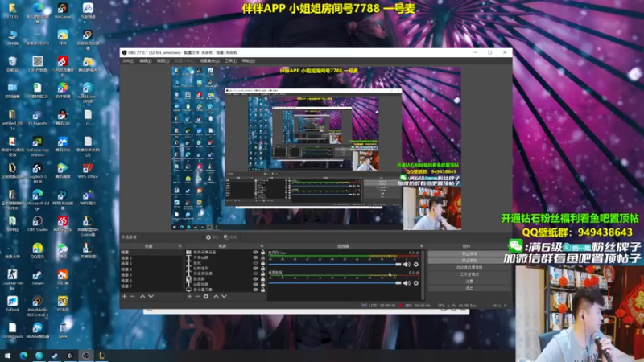Open the 属性 button above scenes panel
The image size is (644, 362).
tap(213, 237)
